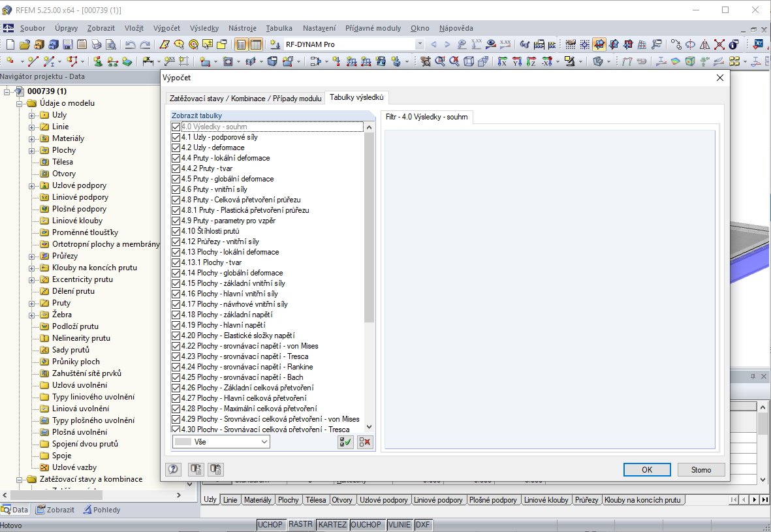The image size is (771, 532).
Task: Click the Save floppy disk icon
Action: (67, 44)
